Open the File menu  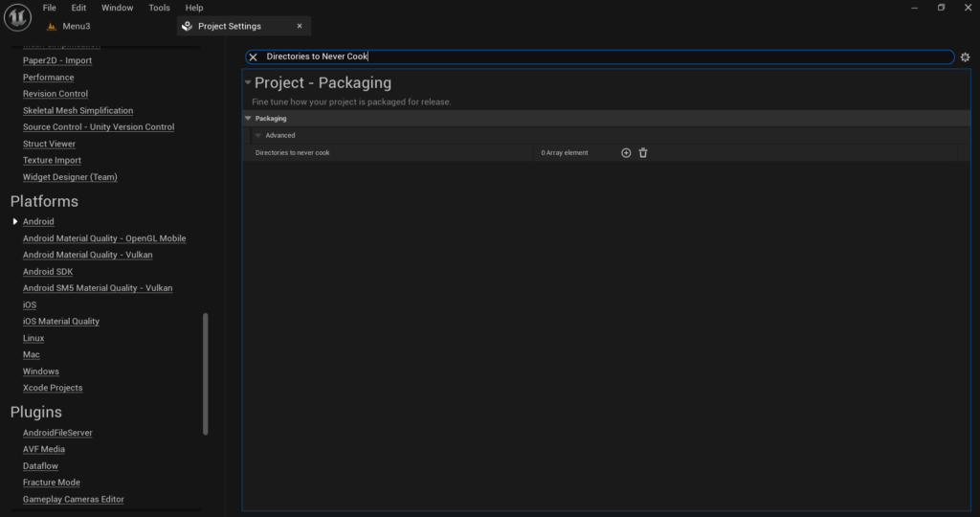(x=50, y=8)
